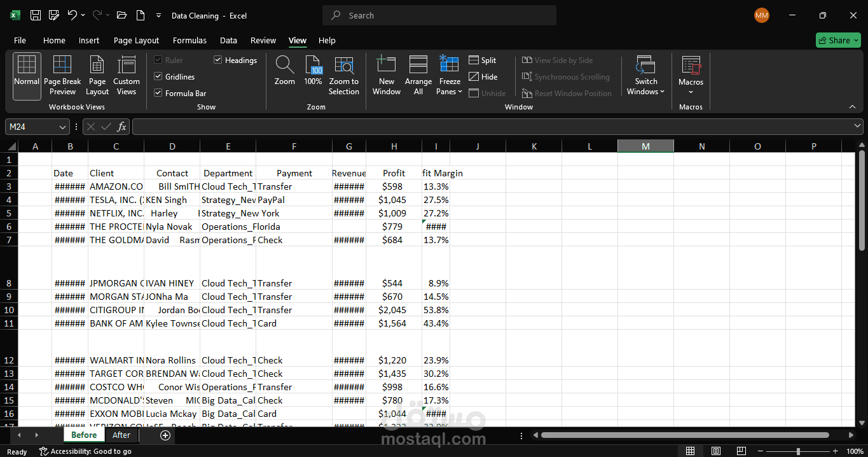Click Accessibility: Good to go status
868x457 pixels.
(85, 451)
